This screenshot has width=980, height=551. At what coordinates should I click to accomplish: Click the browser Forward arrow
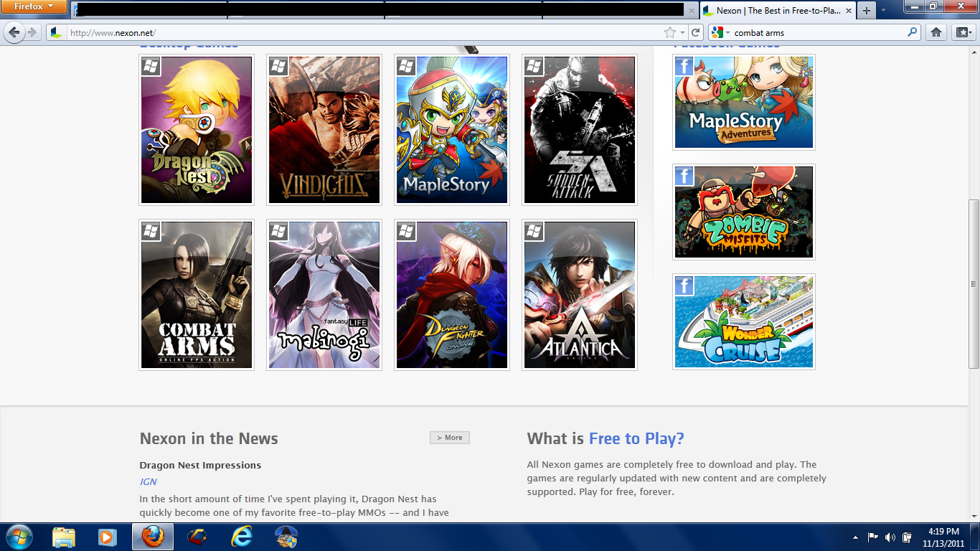32,32
